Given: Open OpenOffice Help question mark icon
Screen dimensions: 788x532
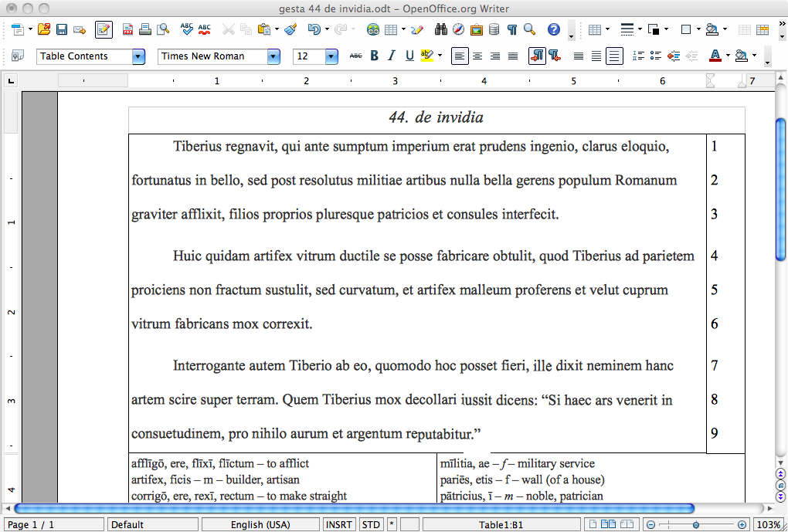Looking at the screenshot, I should click(553, 29).
